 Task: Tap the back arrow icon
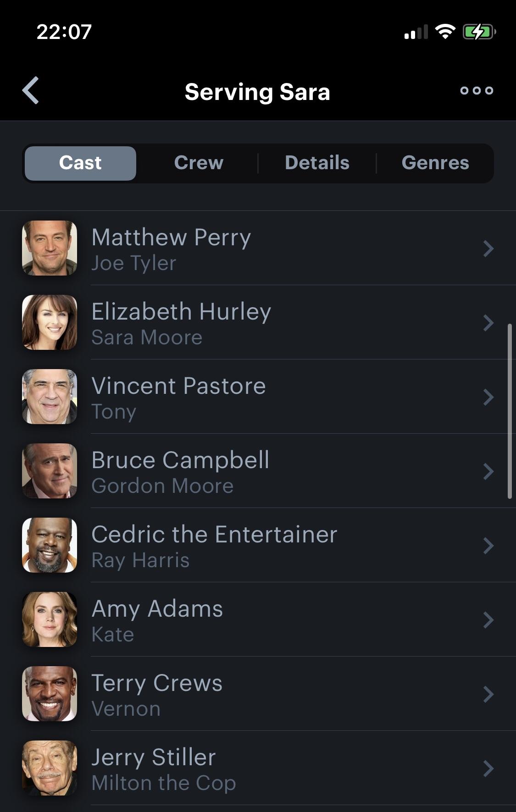[31, 90]
